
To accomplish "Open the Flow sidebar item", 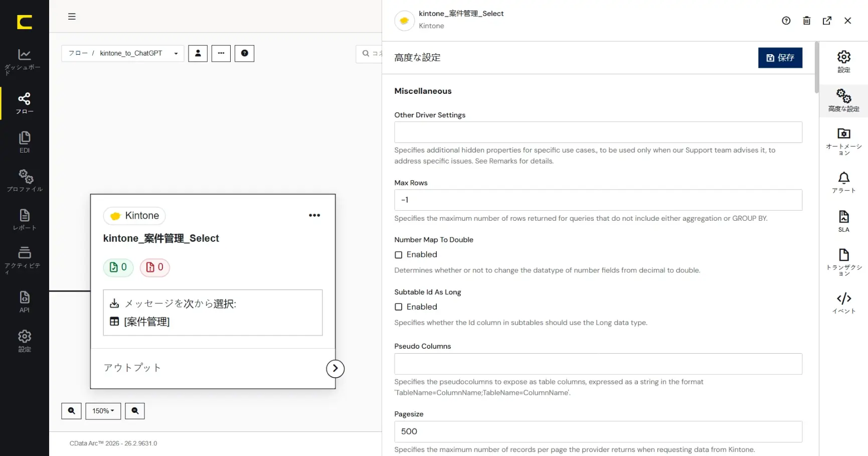I will 24,103.
